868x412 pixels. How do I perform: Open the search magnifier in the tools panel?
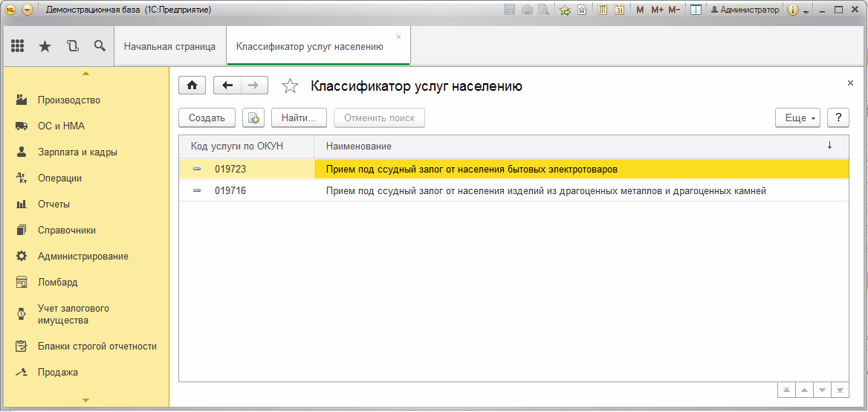(100, 46)
